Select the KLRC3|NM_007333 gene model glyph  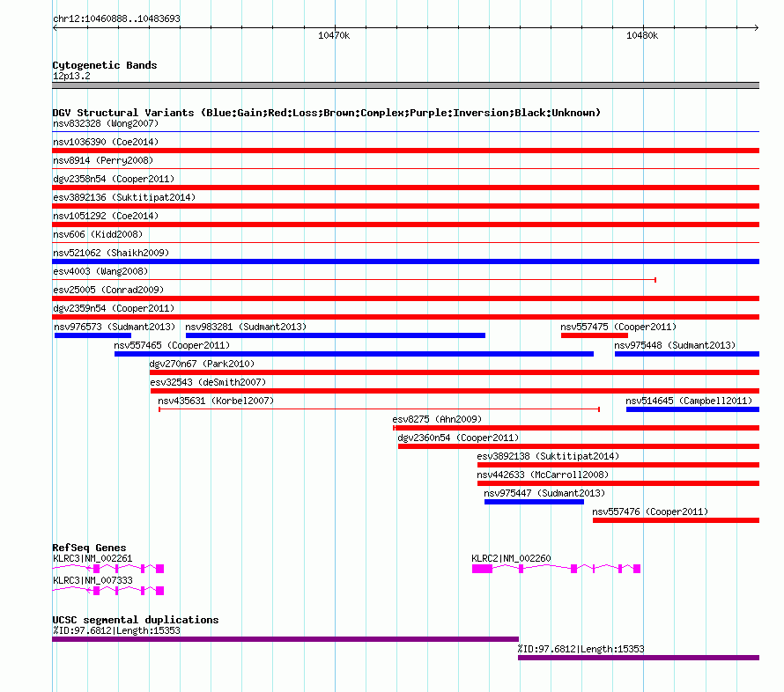click(x=108, y=591)
